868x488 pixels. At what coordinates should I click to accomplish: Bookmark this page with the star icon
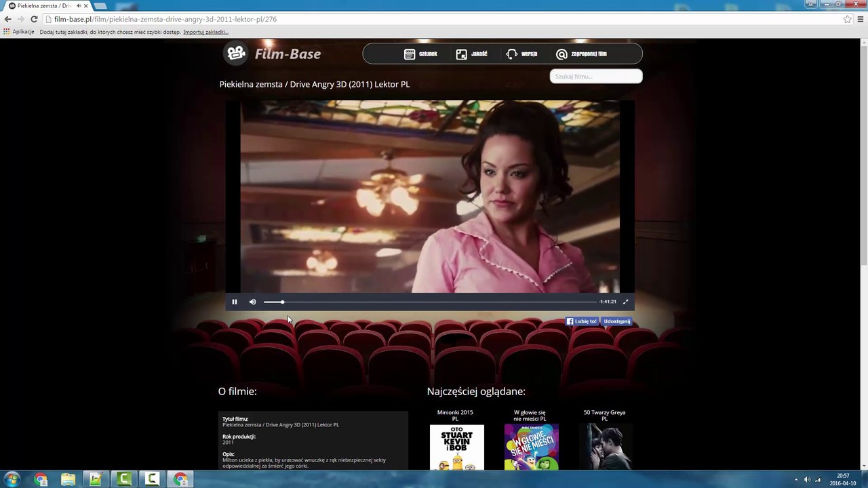tap(847, 19)
